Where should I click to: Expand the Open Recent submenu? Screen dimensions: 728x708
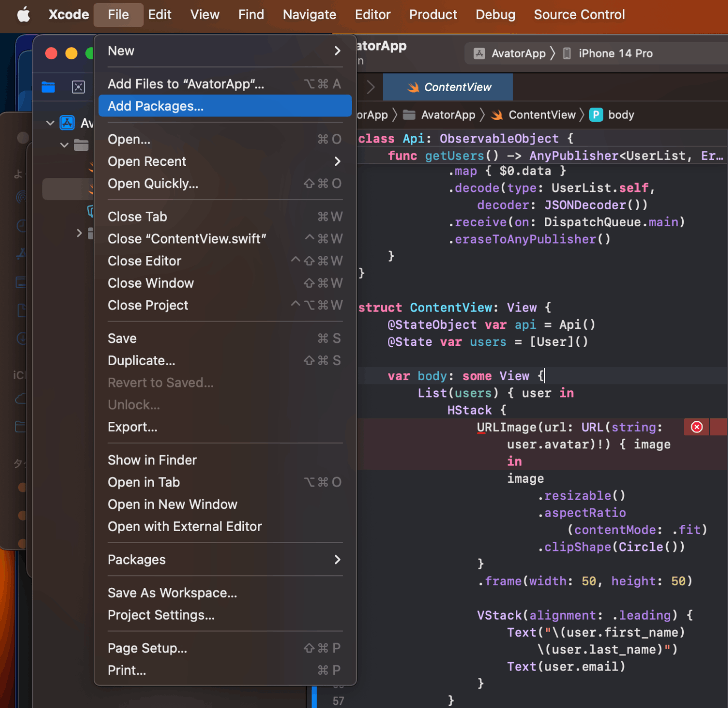click(225, 161)
